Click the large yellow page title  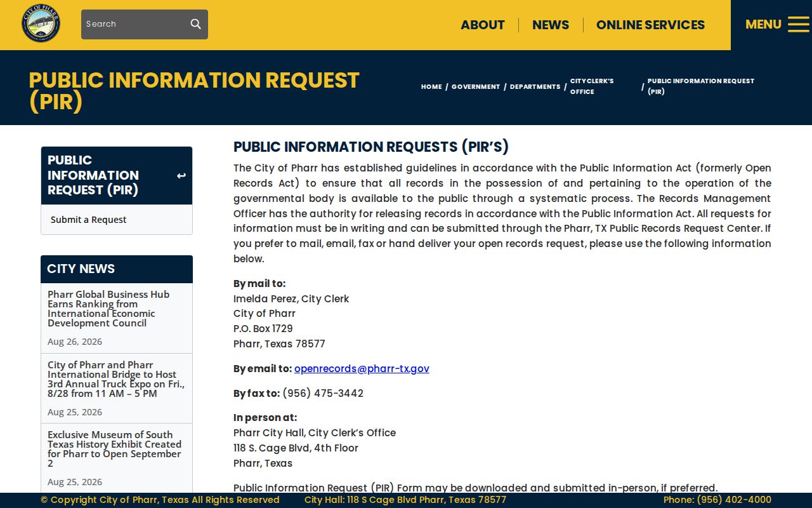(x=194, y=91)
